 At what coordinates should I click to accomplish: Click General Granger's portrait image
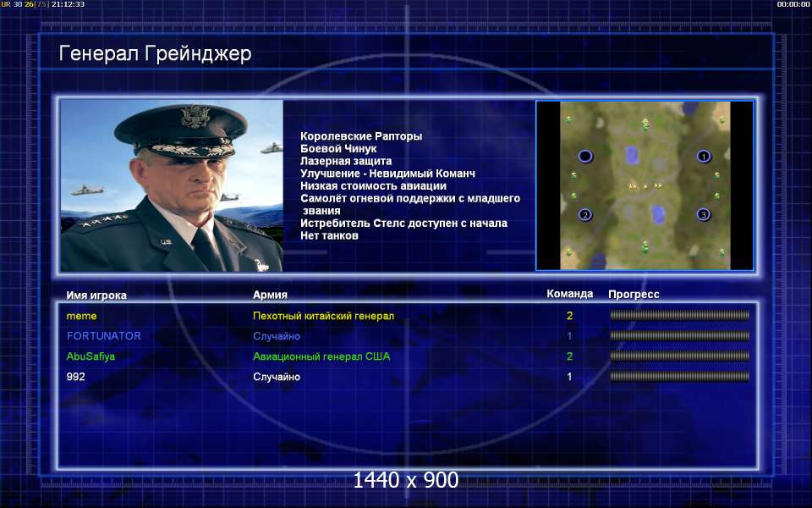172,185
